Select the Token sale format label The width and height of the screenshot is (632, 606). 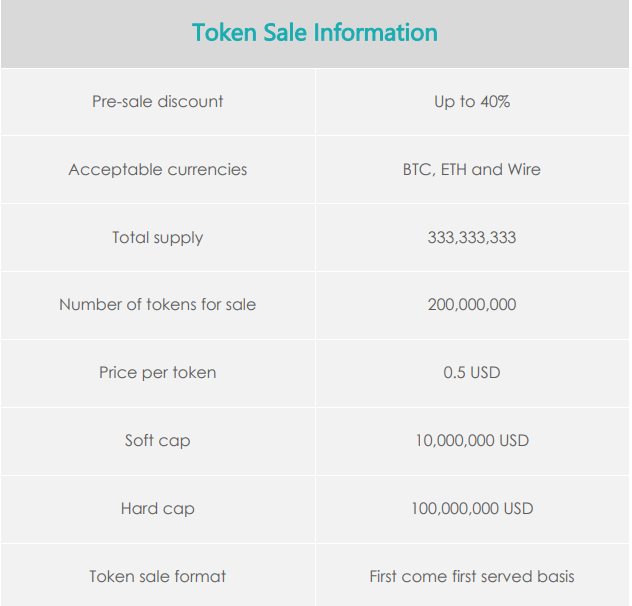pyautogui.click(x=158, y=577)
